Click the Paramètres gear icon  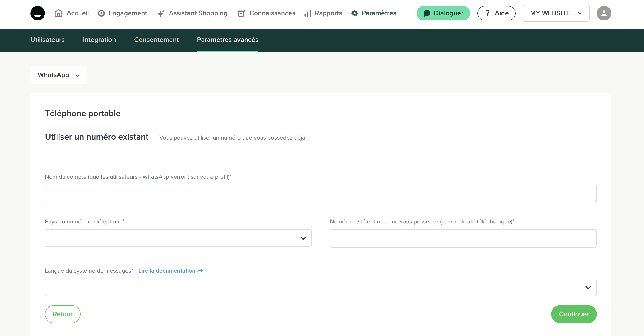354,13
